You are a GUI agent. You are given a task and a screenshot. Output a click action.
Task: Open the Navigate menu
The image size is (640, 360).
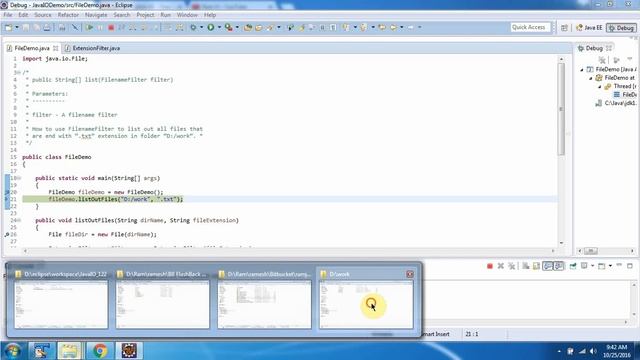(96, 15)
